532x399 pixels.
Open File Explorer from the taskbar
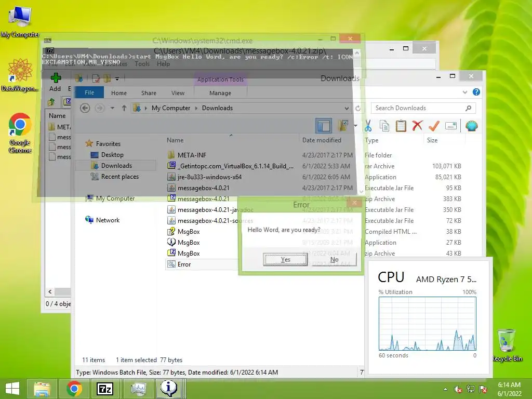[x=42, y=389]
